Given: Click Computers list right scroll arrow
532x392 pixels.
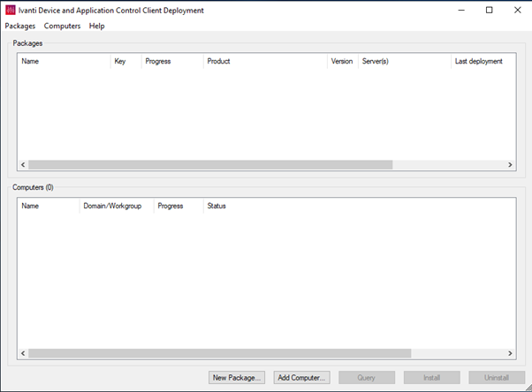Looking at the screenshot, I should point(510,354).
